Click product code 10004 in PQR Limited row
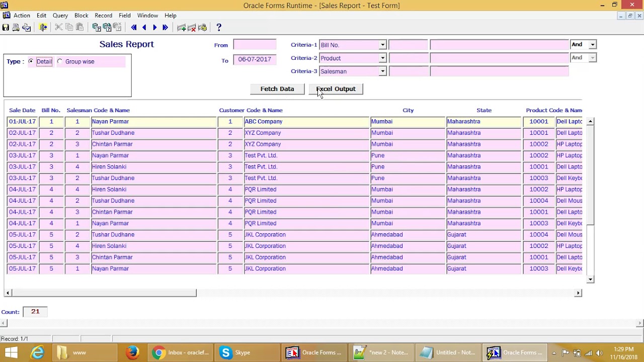Image resolution: width=644 pixels, height=362 pixels. coord(538,201)
